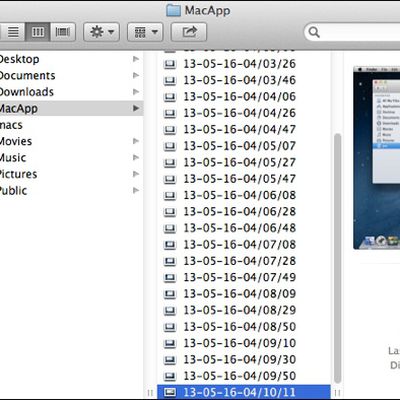Select file 13-05-16-04/05/07
Screen dimensions: 400x400
(244, 146)
